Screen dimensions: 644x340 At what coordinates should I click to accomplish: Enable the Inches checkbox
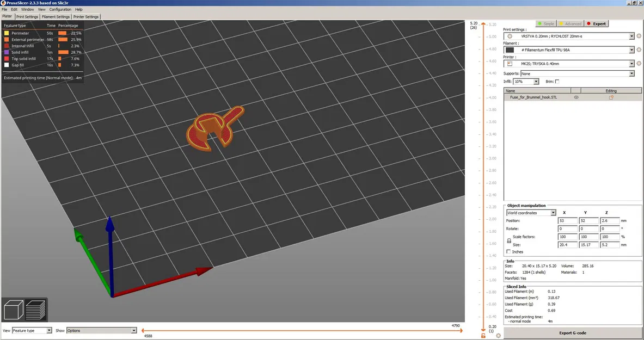pyautogui.click(x=508, y=252)
